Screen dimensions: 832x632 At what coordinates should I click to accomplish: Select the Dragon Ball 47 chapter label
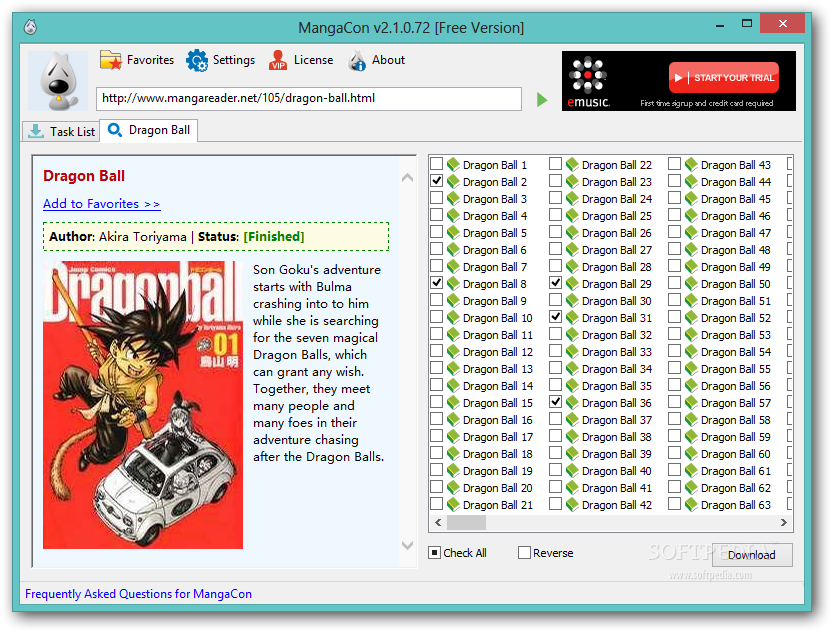click(735, 233)
